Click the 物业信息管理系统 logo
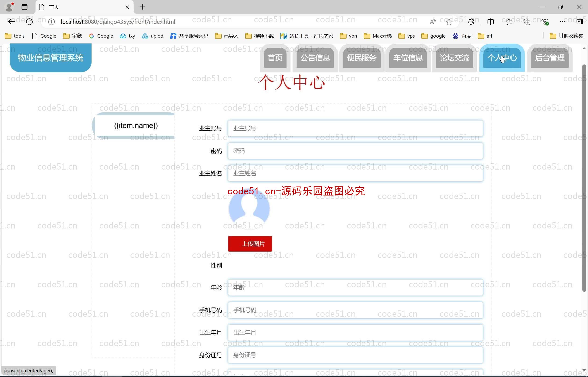This screenshot has height=377, width=588. tap(51, 58)
